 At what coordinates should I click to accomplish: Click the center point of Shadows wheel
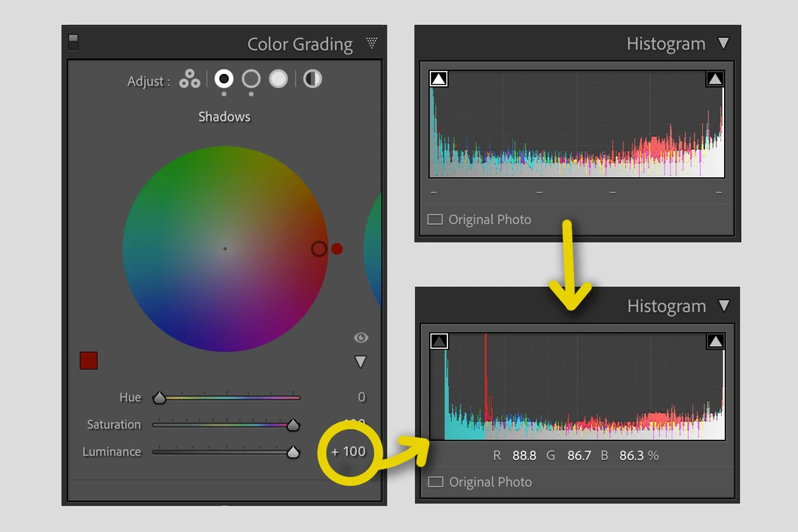[x=225, y=249]
